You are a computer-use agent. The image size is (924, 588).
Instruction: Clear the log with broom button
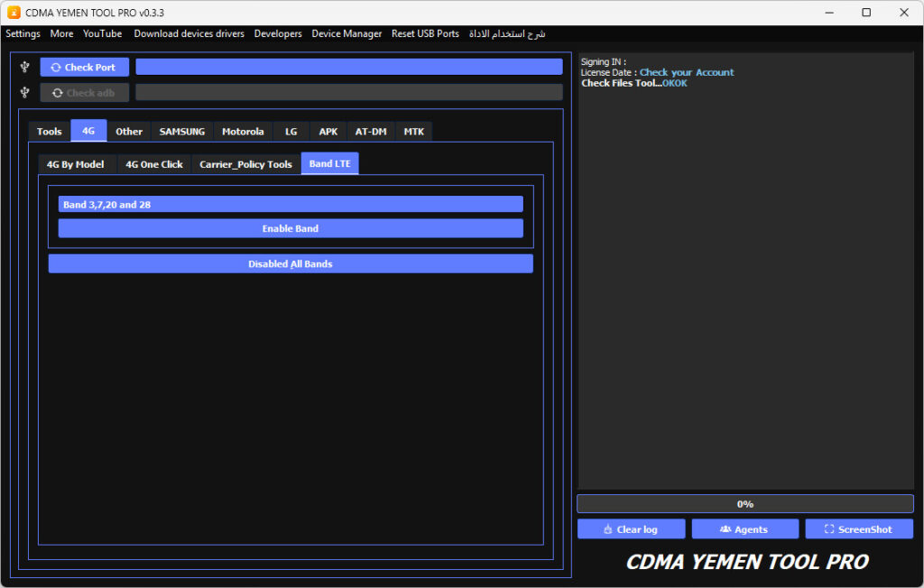(631, 529)
